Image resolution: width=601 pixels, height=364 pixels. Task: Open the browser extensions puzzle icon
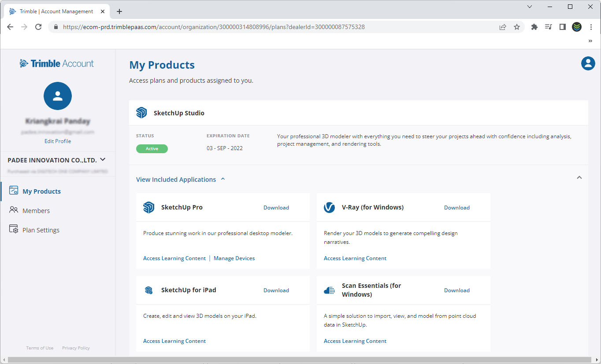tap(534, 27)
